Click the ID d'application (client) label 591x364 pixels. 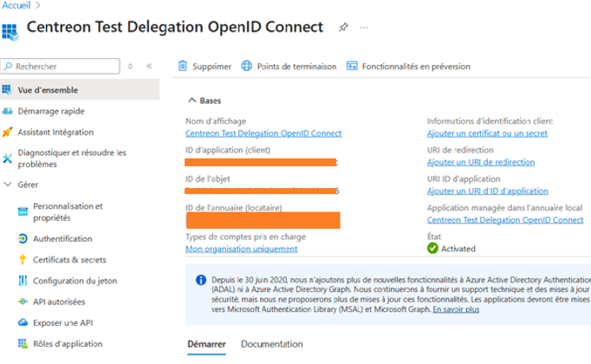click(x=228, y=150)
